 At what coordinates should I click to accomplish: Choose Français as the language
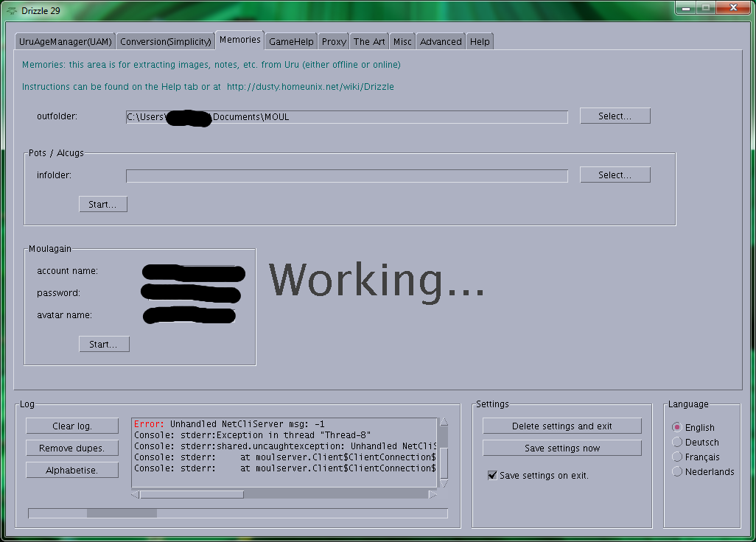tap(677, 457)
